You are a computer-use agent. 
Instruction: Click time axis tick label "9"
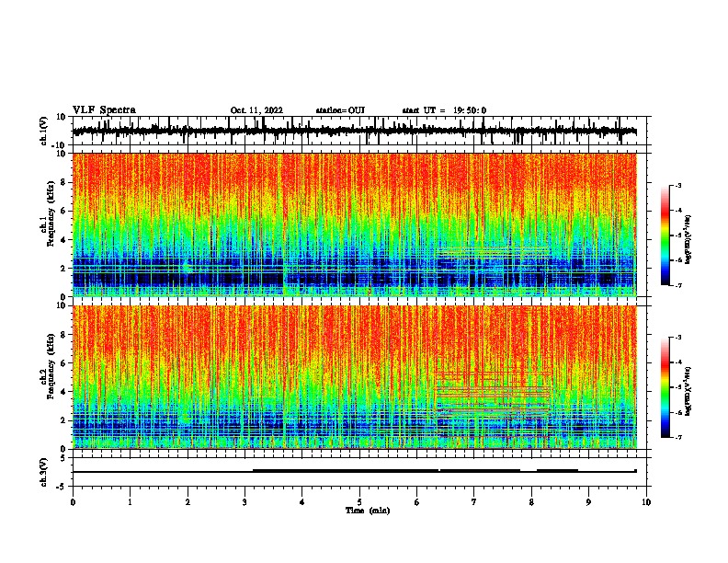pyautogui.click(x=588, y=502)
